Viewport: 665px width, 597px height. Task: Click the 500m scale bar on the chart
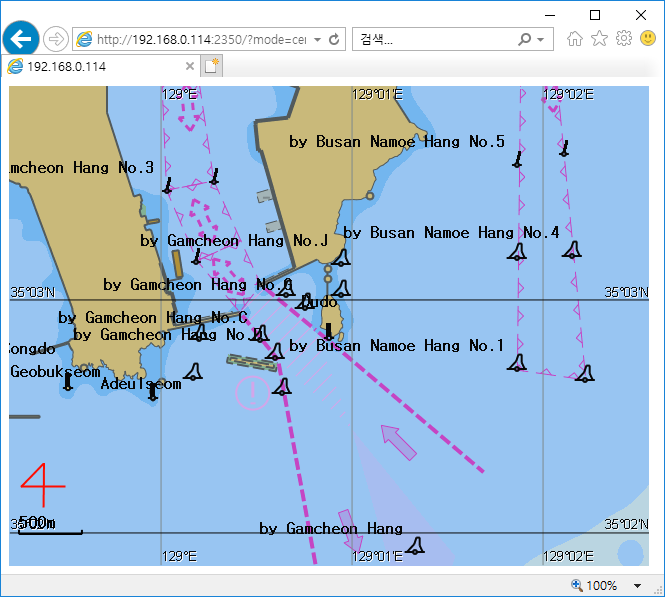pos(50,531)
